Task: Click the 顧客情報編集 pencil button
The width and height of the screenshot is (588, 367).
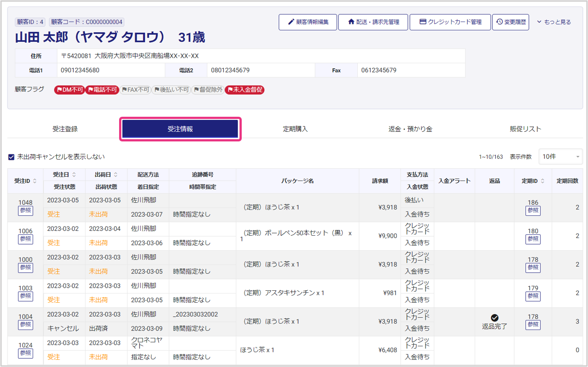Action: 308,22
